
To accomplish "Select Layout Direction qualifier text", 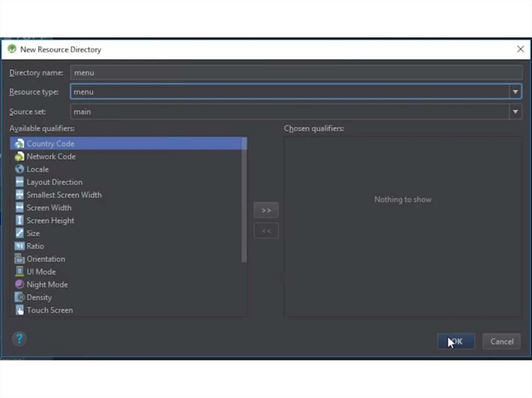I will pos(55,182).
